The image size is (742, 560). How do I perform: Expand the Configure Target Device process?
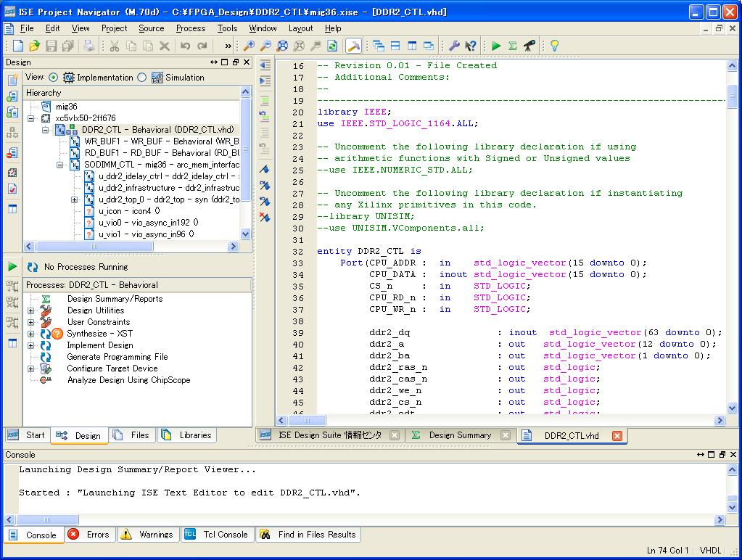tap(30, 368)
